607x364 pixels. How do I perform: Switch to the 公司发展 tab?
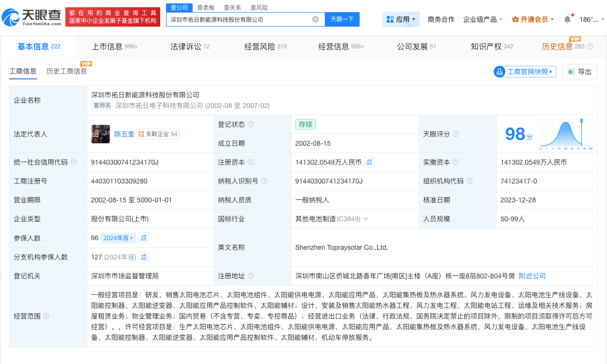pyautogui.click(x=416, y=46)
